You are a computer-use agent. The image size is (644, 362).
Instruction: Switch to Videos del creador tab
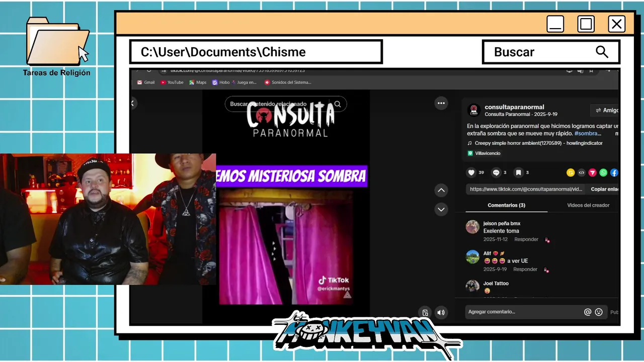(x=588, y=205)
